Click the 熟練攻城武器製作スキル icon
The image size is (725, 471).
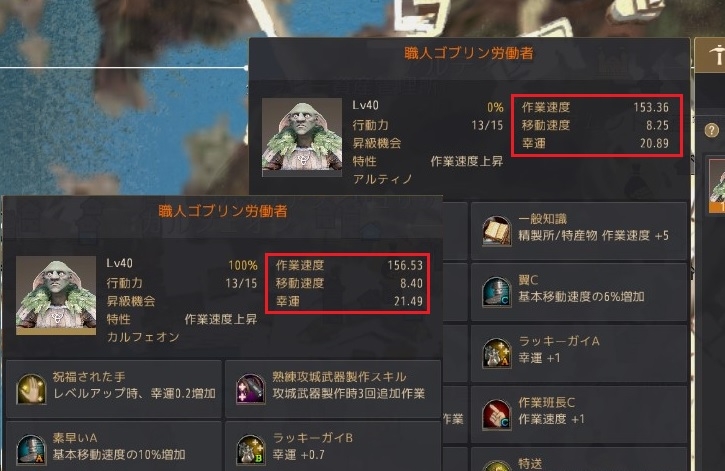coord(251,389)
